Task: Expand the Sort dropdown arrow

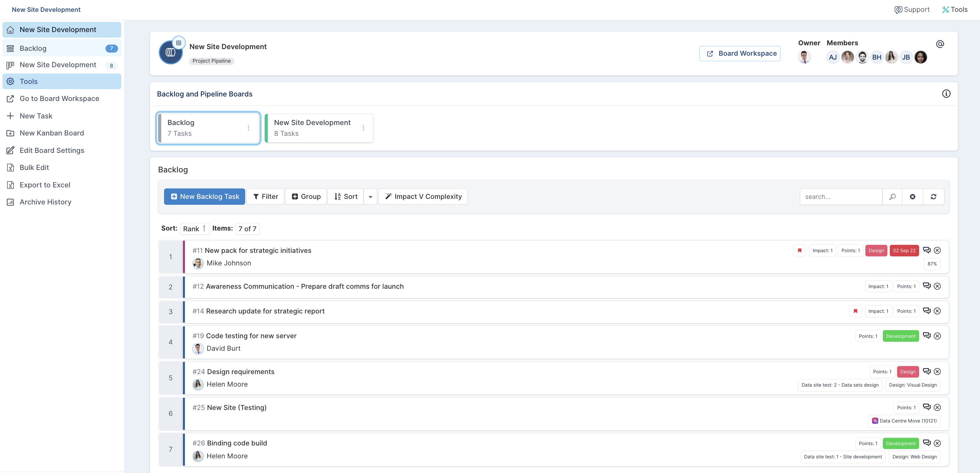Action: click(x=370, y=197)
